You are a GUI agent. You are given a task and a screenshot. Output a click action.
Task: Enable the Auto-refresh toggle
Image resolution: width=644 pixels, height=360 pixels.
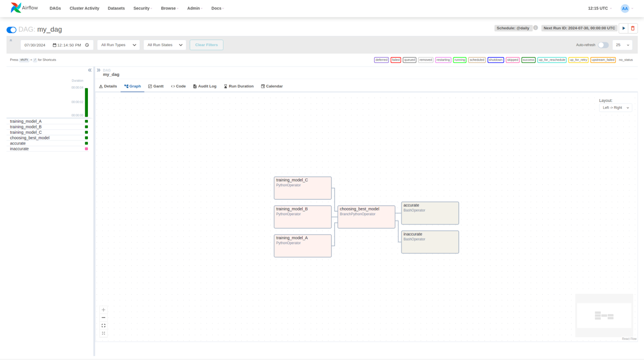click(x=603, y=45)
